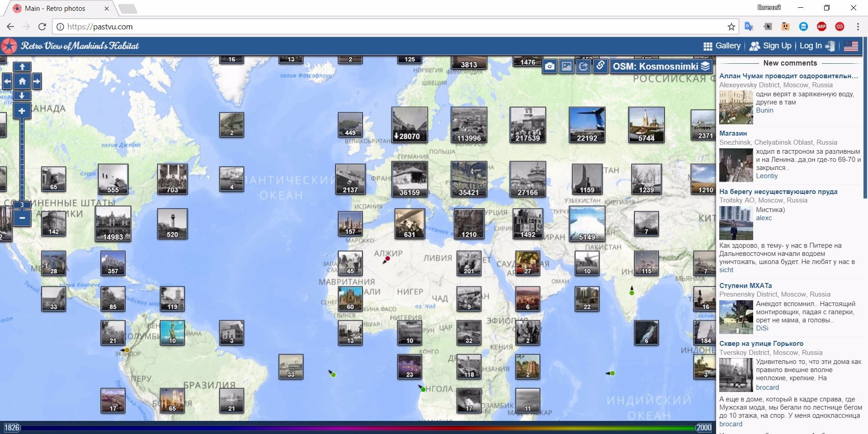Screen dimensions: 868x434
Task: Open the Магазин comment link
Action: tap(733, 133)
